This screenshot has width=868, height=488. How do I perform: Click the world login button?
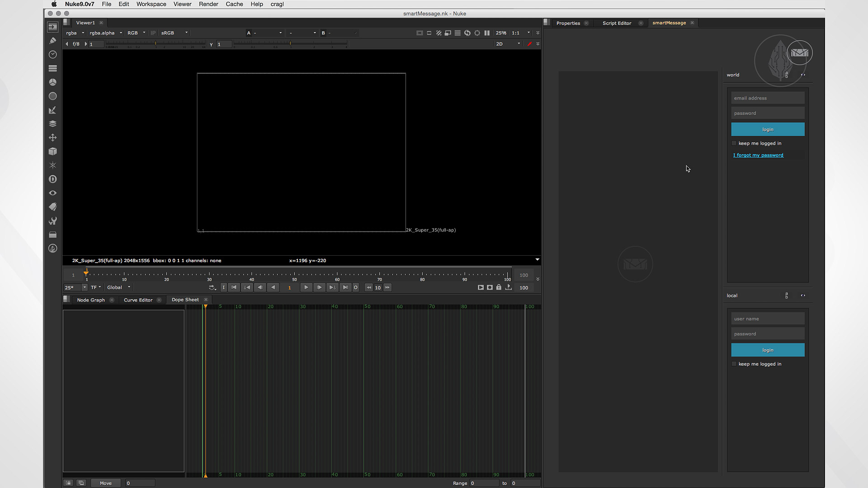click(768, 129)
